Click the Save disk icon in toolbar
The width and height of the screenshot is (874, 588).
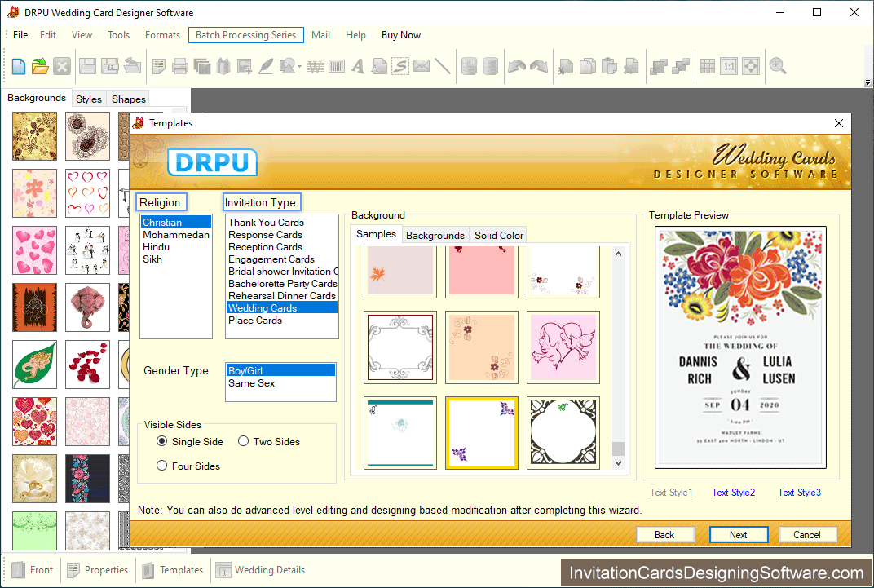[x=87, y=66]
